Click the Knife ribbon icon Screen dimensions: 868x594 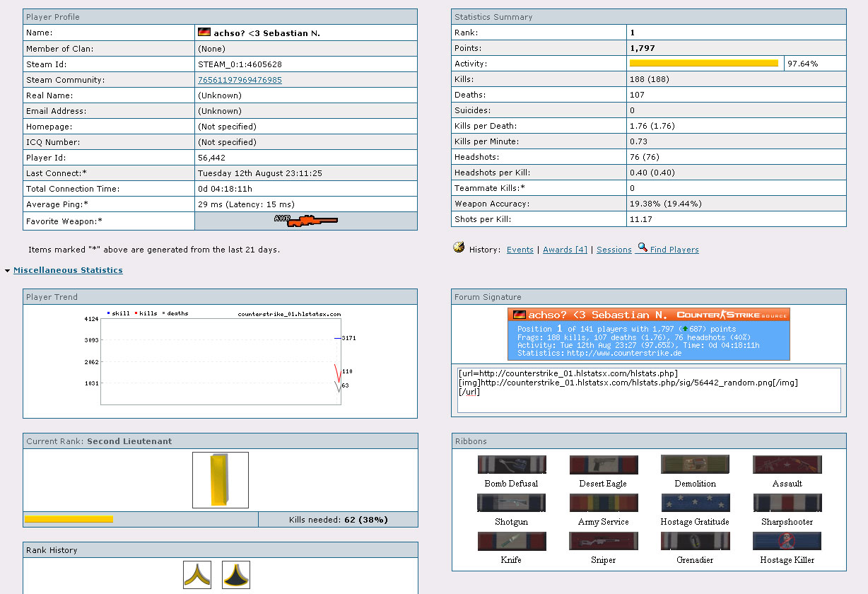tap(511, 541)
